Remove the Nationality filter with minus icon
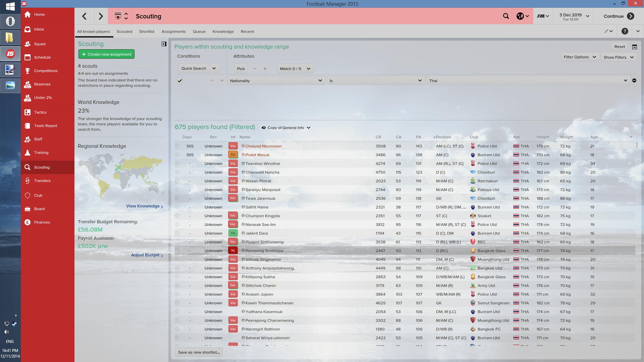Screen dimensions: 644x362 point(634,80)
